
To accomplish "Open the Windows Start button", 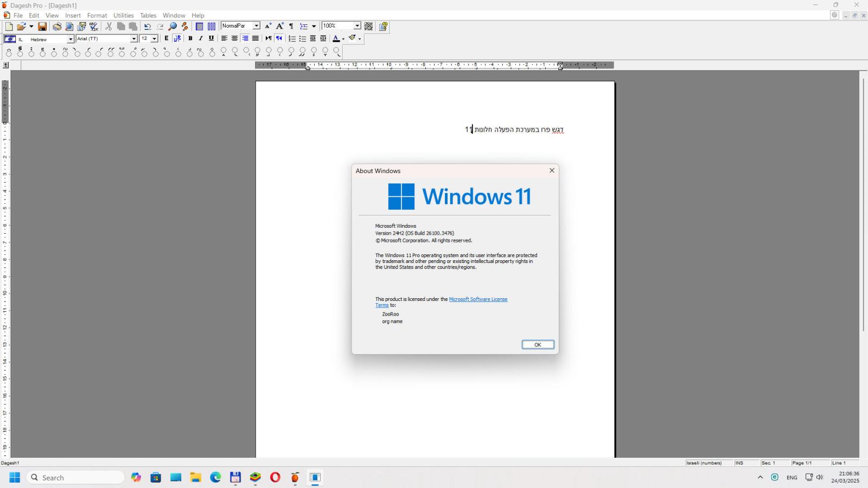I will [x=15, y=478].
